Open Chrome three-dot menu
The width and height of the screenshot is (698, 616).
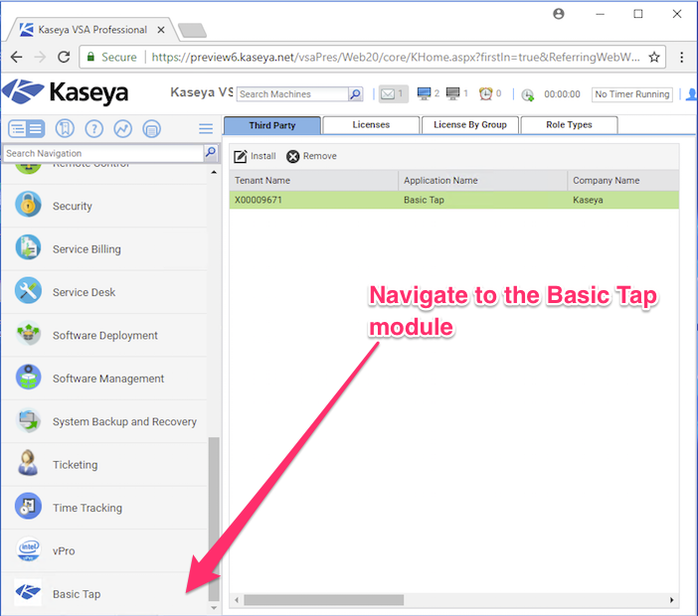[681, 57]
